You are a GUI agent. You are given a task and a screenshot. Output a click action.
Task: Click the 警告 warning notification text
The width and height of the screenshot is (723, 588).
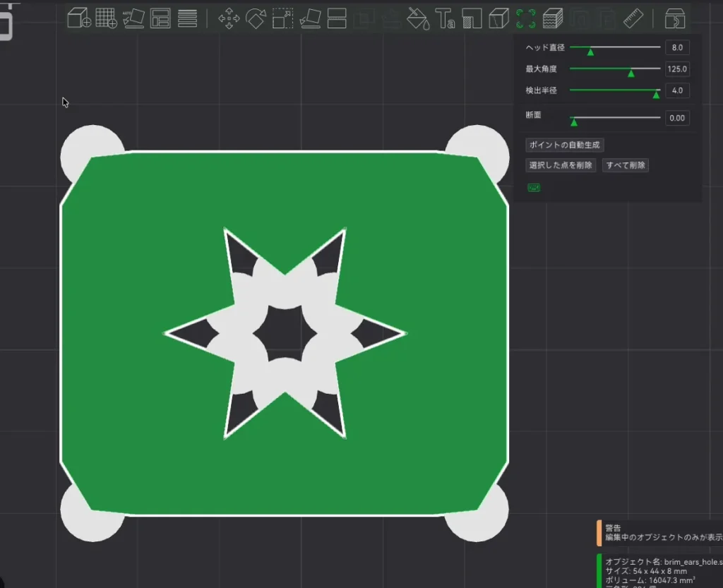click(x=614, y=527)
